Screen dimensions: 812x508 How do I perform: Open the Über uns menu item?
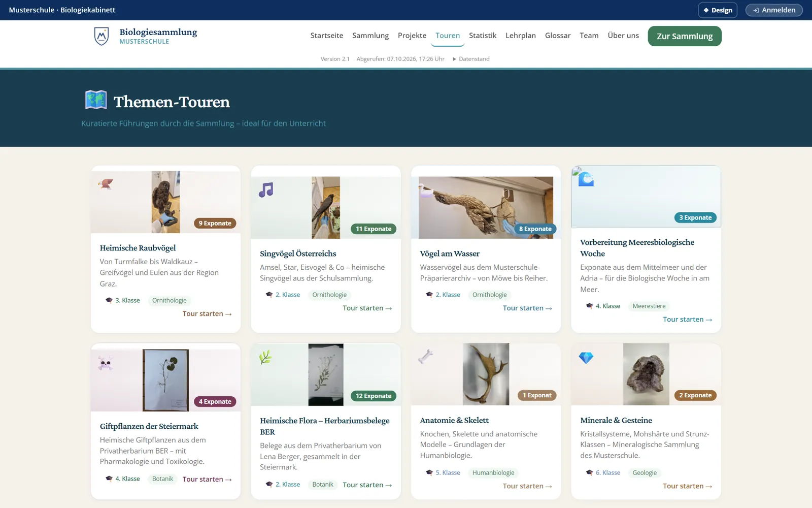click(x=623, y=36)
